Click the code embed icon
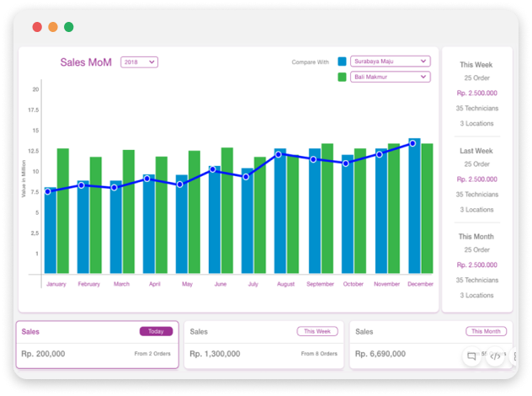This screenshot has width=532, height=396. 495,356
